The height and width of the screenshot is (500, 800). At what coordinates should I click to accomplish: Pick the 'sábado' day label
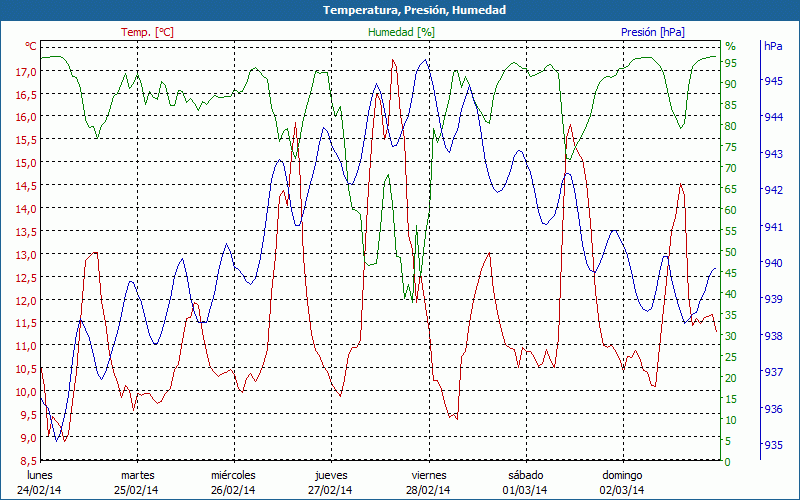click(525, 475)
